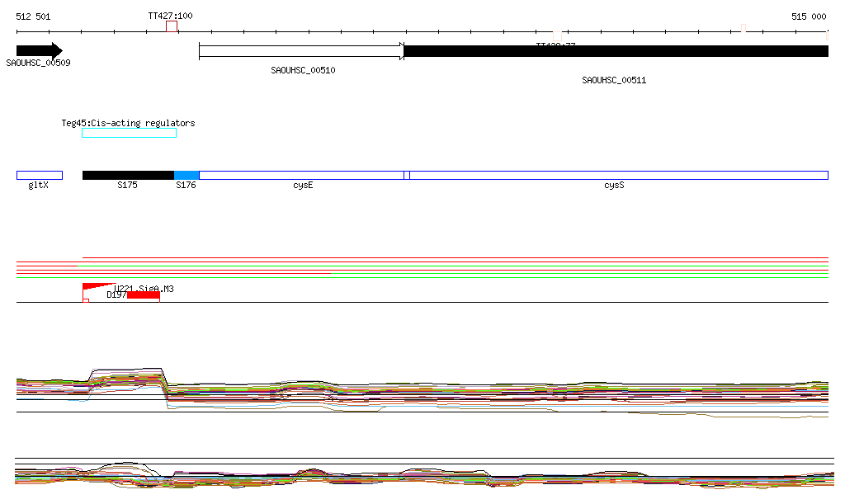Click the blue S176 segment
The image size is (845, 504).
[186, 175]
